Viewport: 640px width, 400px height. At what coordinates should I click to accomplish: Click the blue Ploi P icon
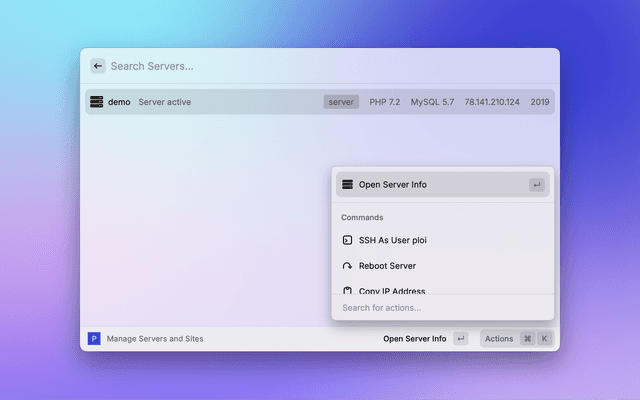94,339
